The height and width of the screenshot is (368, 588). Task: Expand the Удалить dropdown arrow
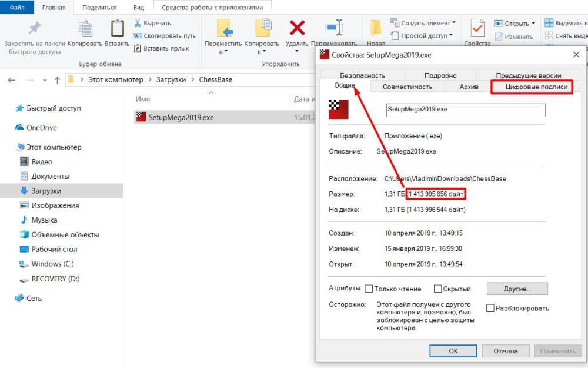pos(296,51)
